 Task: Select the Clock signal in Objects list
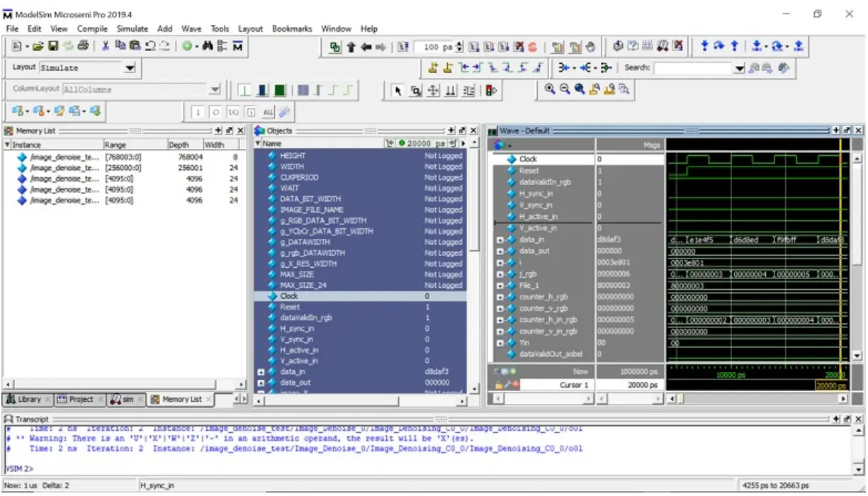[289, 296]
